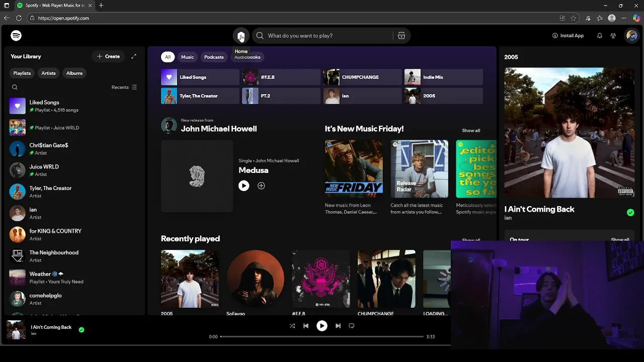Open Release Radar playlist cover
The width and height of the screenshot is (644, 362).
(x=419, y=169)
